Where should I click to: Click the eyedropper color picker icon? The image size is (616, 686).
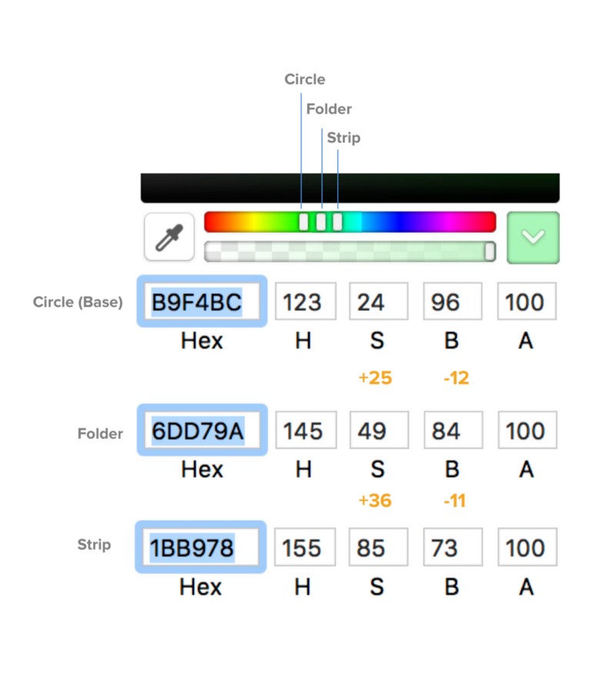tap(169, 238)
